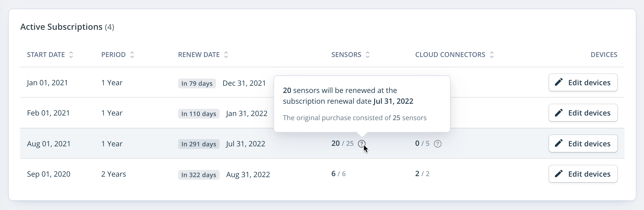Image resolution: width=644 pixels, height=210 pixels.
Task: Sort table by Start Date arrows
Action: [x=71, y=55]
